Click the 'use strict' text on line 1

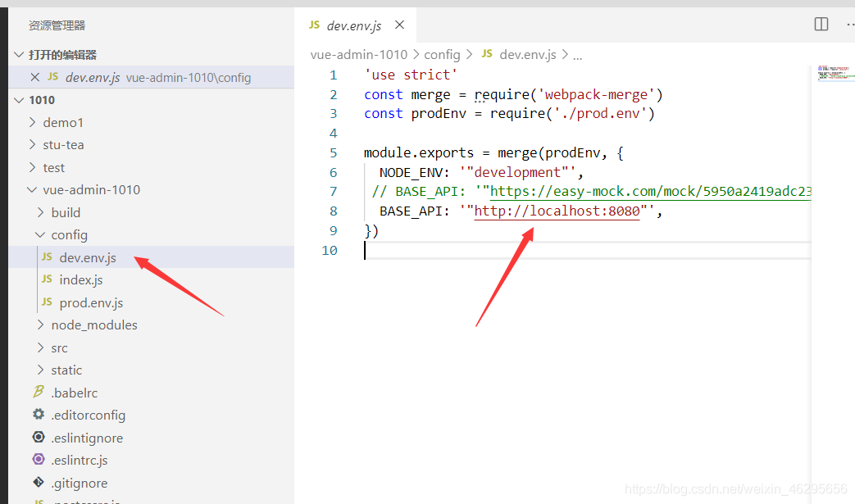(x=412, y=75)
